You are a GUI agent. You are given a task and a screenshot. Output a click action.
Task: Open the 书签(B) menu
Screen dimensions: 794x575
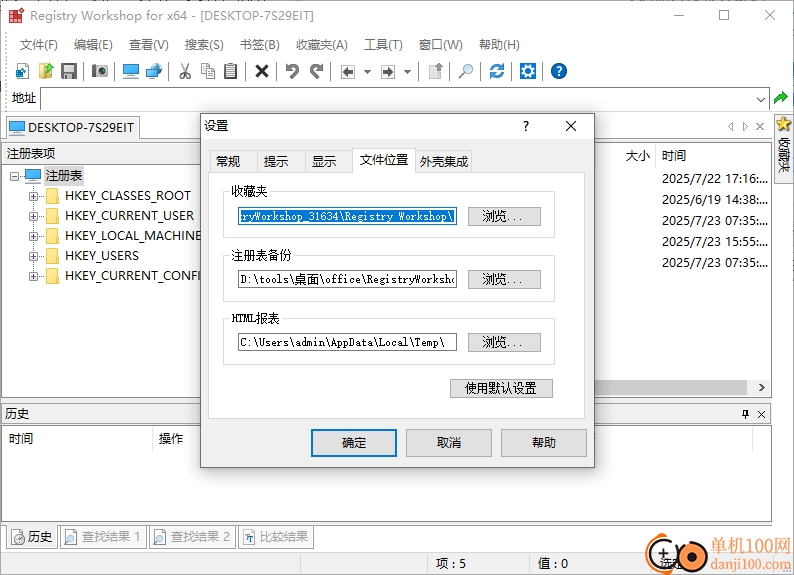coord(259,45)
